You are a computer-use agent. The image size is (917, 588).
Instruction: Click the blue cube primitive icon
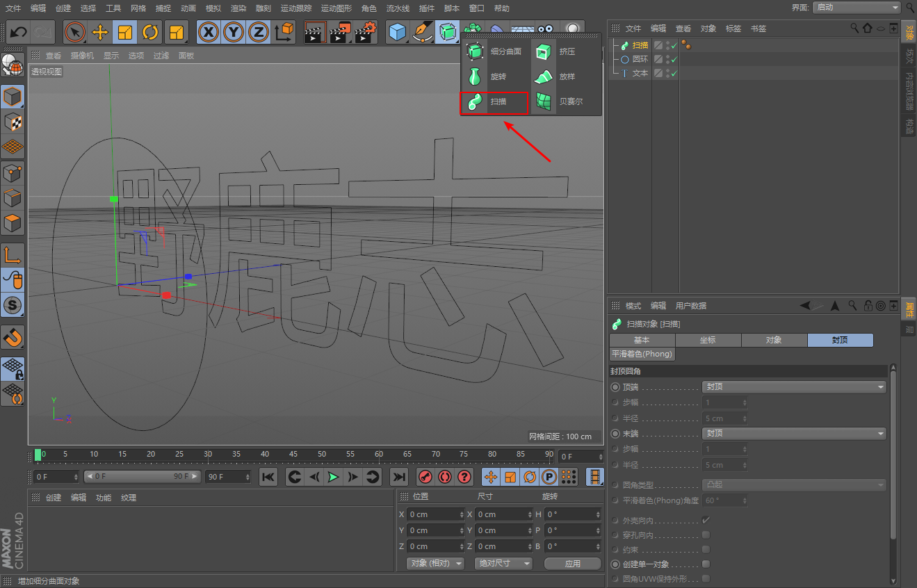click(397, 32)
